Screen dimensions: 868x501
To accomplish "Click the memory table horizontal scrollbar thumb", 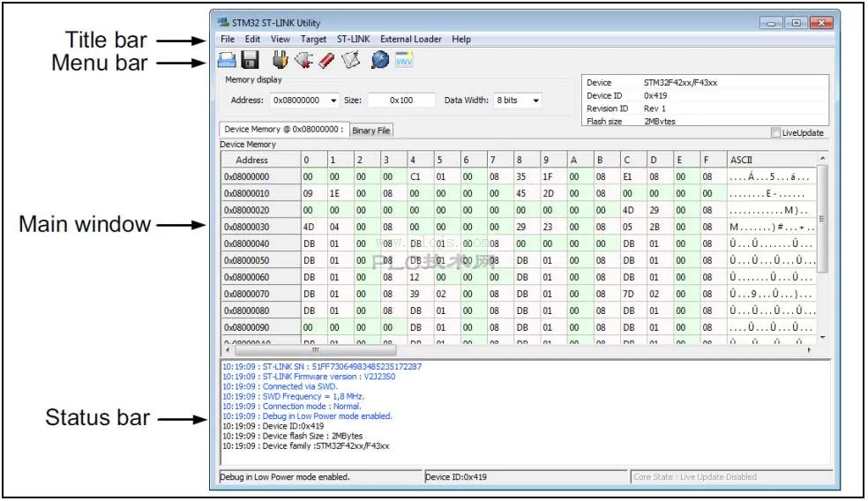I will tap(316, 350).
